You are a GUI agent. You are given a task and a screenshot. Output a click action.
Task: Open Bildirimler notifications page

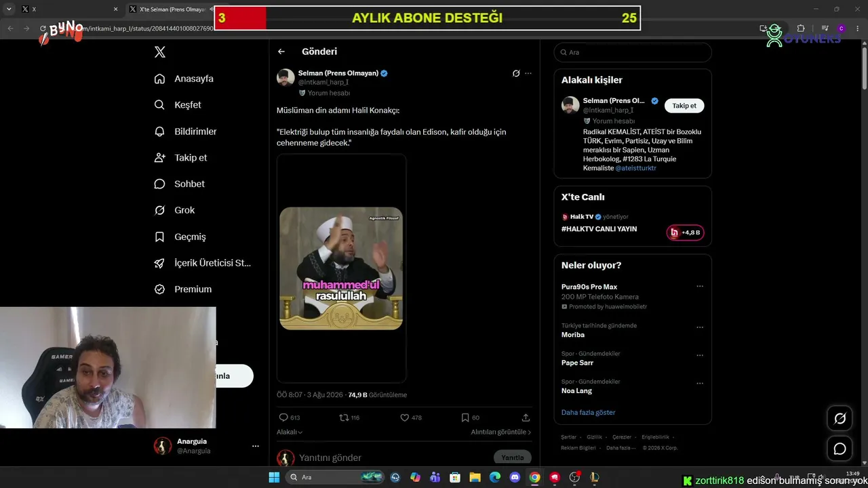(185, 131)
